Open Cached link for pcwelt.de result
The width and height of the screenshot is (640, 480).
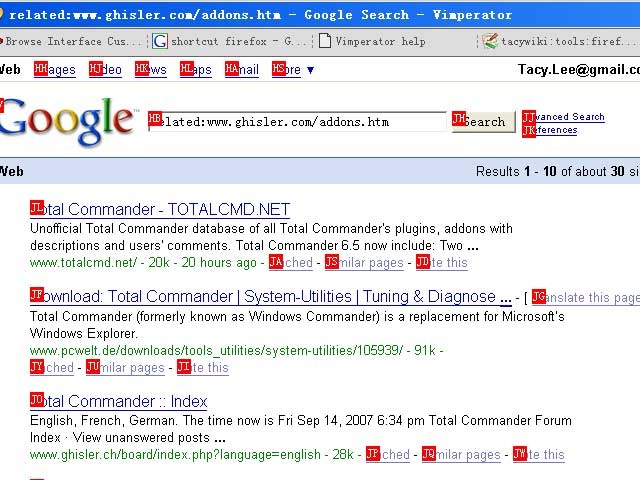52,367
